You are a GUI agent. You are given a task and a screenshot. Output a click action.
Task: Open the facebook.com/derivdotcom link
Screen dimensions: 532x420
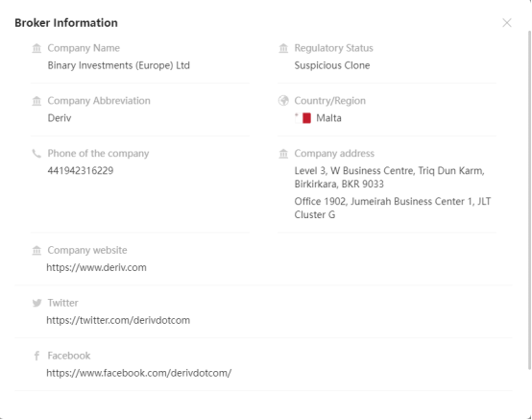pyautogui.click(x=139, y=373)
